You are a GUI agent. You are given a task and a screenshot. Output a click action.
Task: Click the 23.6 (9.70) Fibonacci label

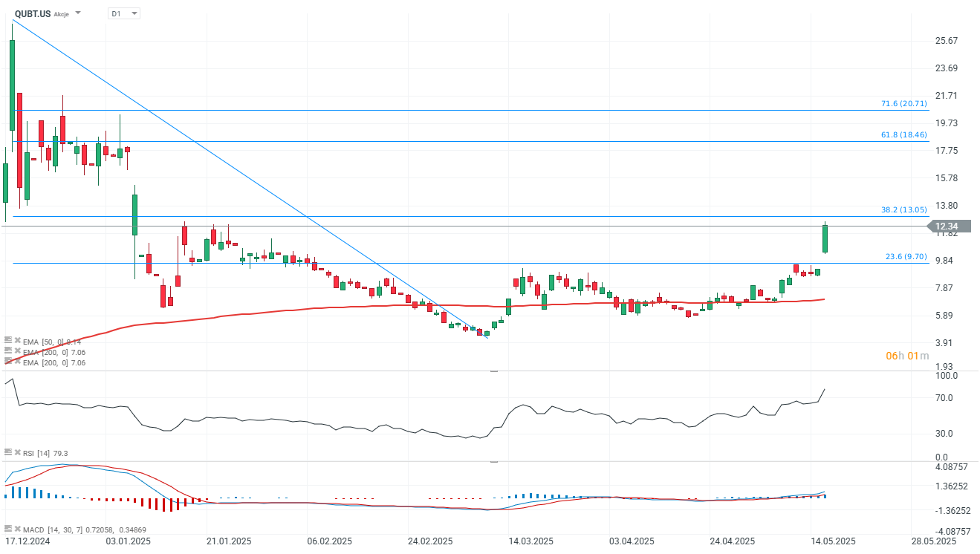click(906, 257)
